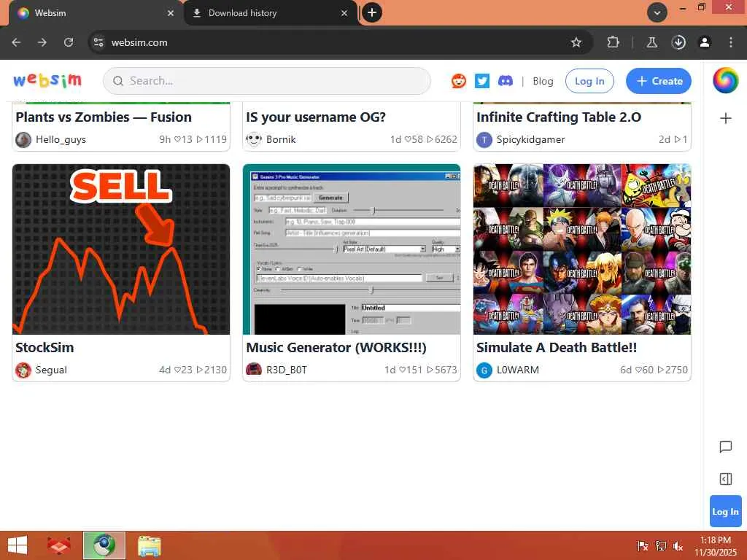Open the Chrome three-dot menu
This screenshot has height=560, width=747.
[x=731, y=42]
